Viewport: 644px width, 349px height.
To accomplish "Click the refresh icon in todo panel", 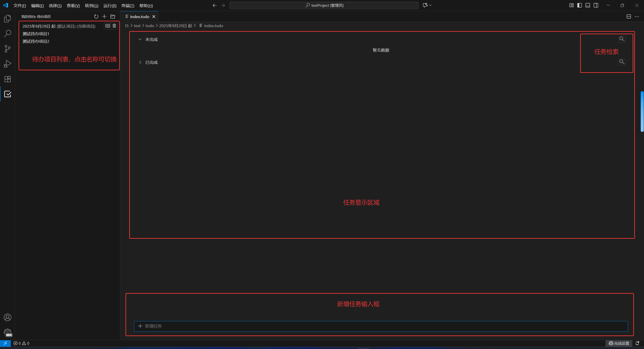I will pos(96,17).
